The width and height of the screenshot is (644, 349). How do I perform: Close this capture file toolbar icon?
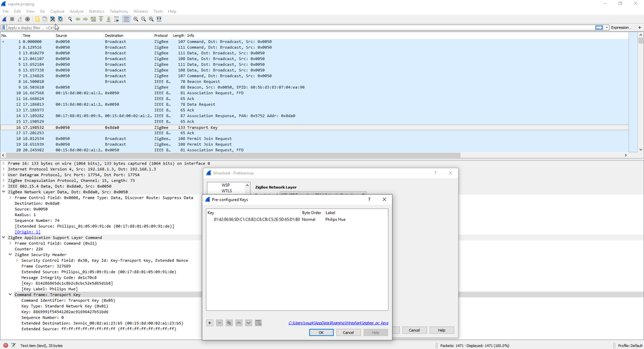[x=53, y=19]
